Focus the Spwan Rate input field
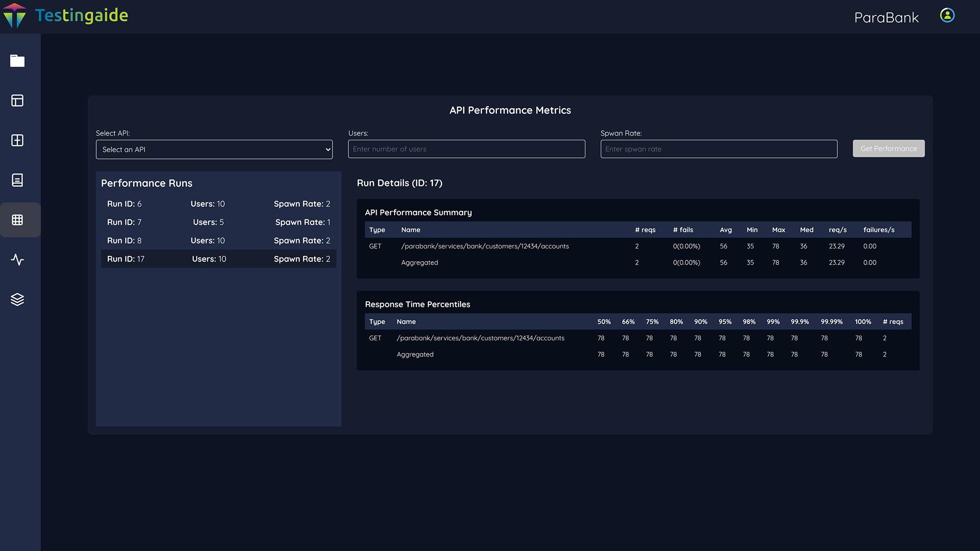 pos(719,149)
